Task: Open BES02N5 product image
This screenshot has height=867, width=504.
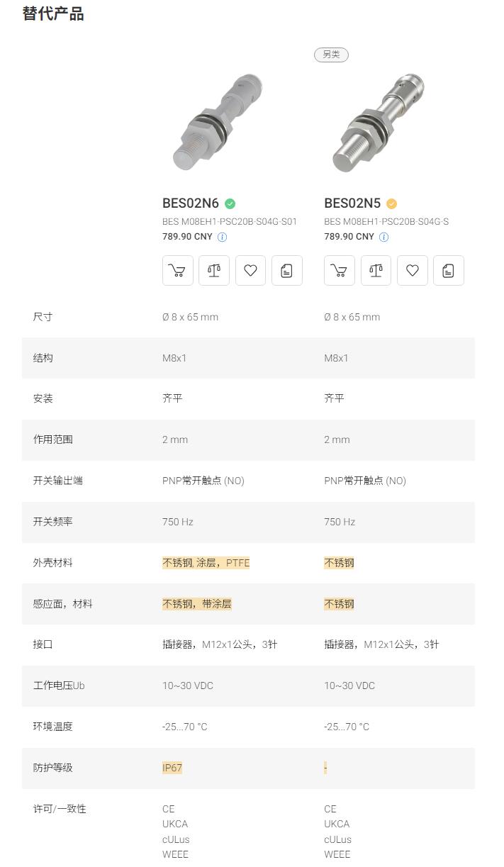Action: click(x=379, y=121)
